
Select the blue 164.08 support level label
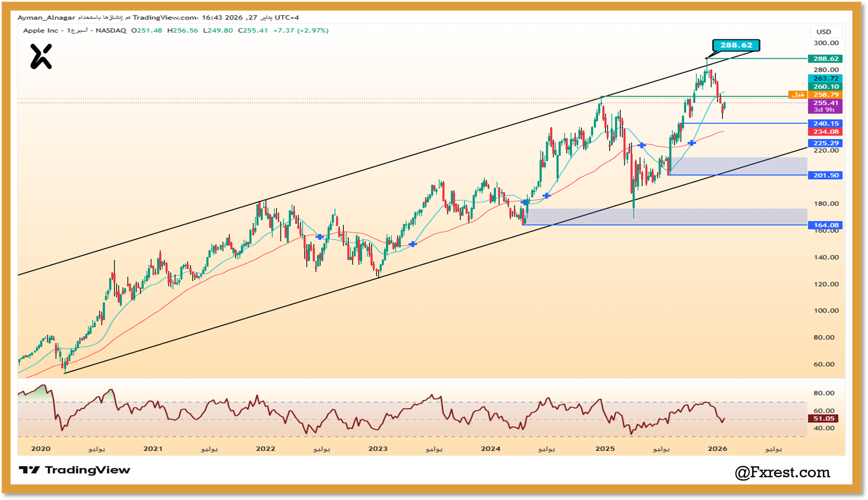pyautogui.click(x=825, y=225)
